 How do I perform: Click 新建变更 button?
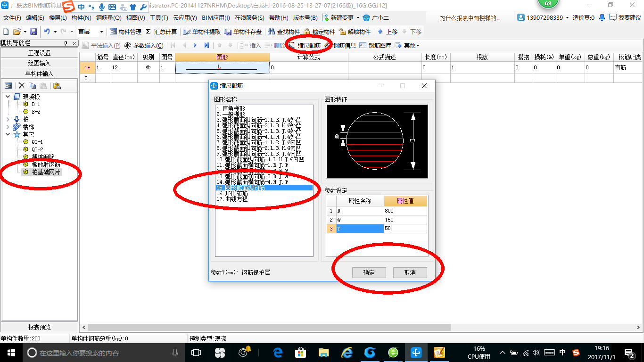338,17
